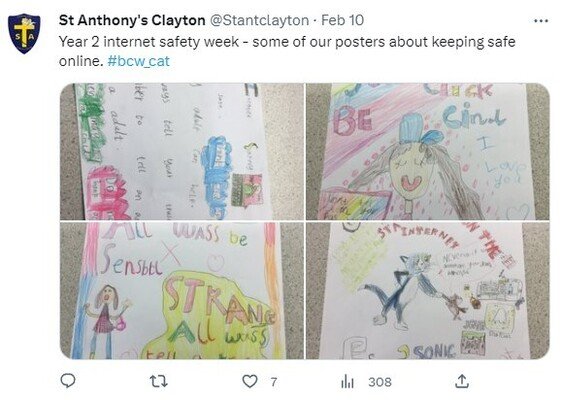Open the Feb 10 tweet timestamp
The height and width of the screenshot is (400, 562).
click(342, 20)
